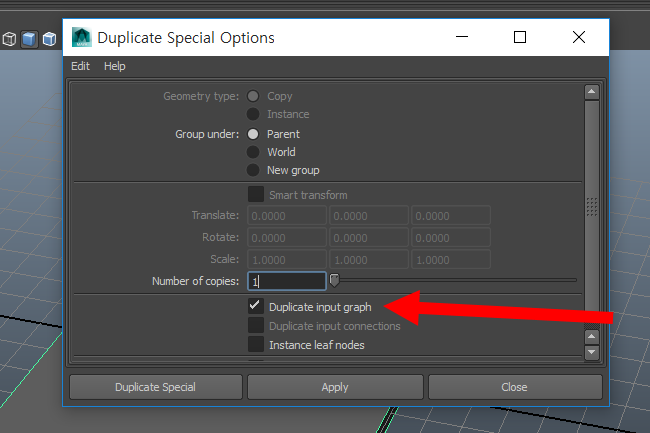
Task: Click the Apply button
Action: tap(335, 387)
